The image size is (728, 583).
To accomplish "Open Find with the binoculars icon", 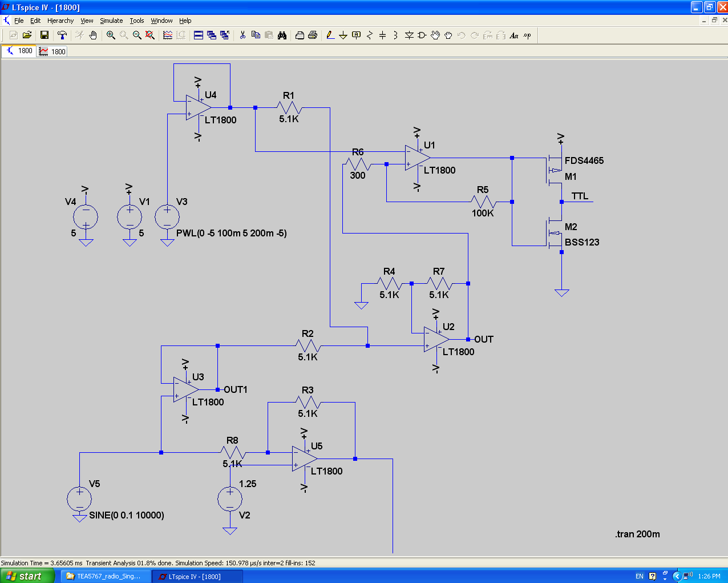I will coord(282,35).
